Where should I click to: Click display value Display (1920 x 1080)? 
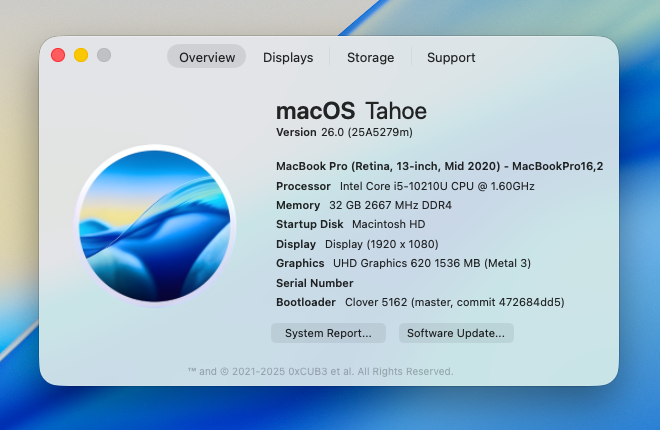coord(382,244)
